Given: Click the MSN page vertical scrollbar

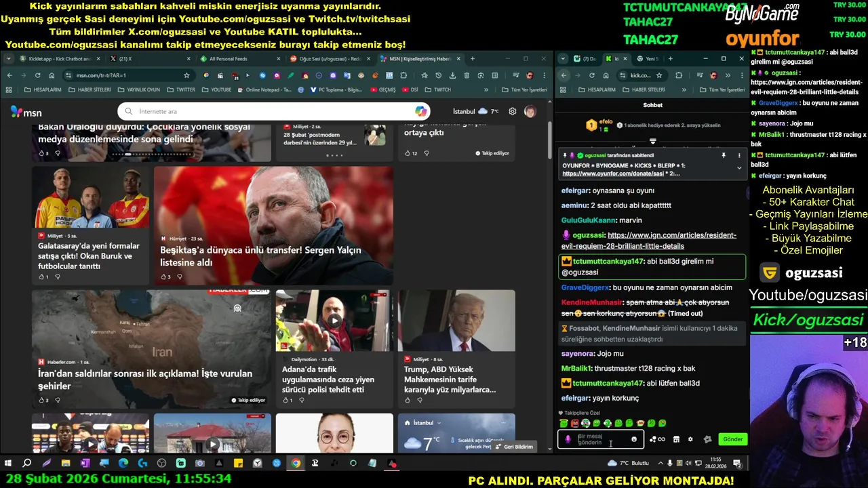Looking at the screenshot, I should pyautogui.click(x=550, y=140).
